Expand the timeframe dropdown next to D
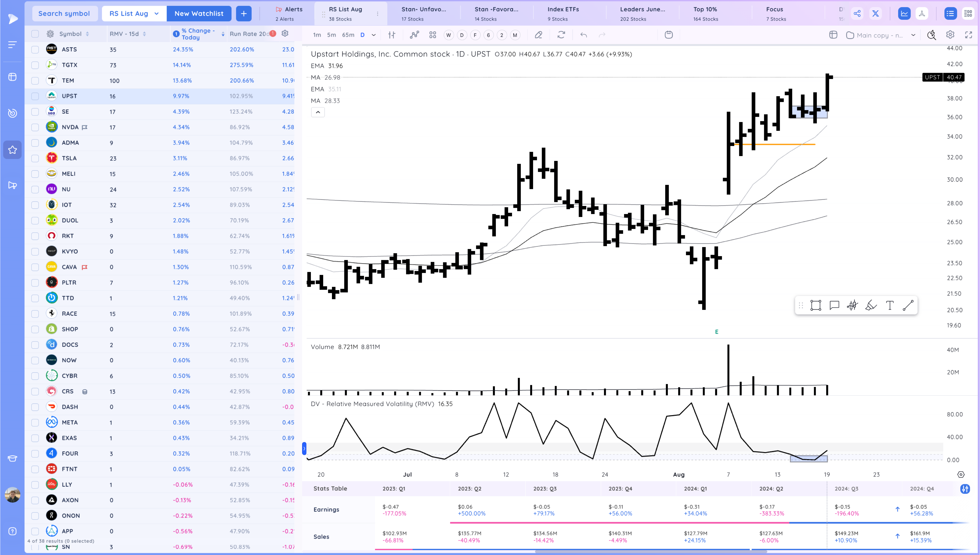This screenshot has width=980, height=555. [374, 35]
